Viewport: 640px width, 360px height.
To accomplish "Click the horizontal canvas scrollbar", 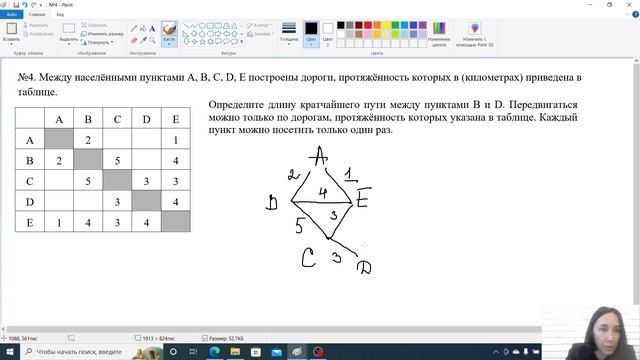I will click(274, 329).
